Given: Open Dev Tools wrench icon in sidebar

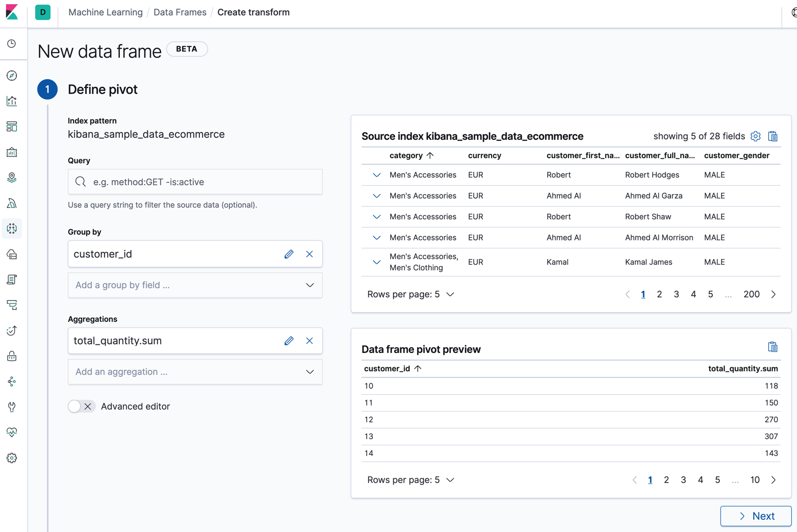Looking at the screenshot, I should point(11,407).
